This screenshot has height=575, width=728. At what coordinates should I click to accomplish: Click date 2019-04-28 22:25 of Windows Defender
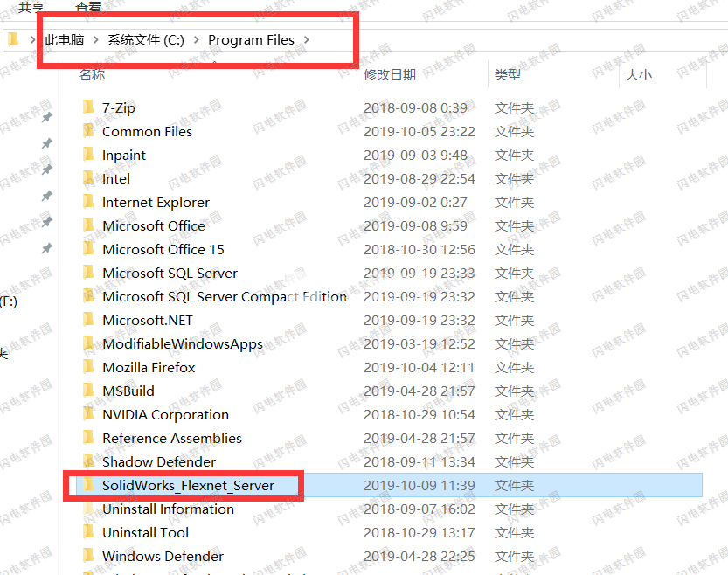coord(419,556)
